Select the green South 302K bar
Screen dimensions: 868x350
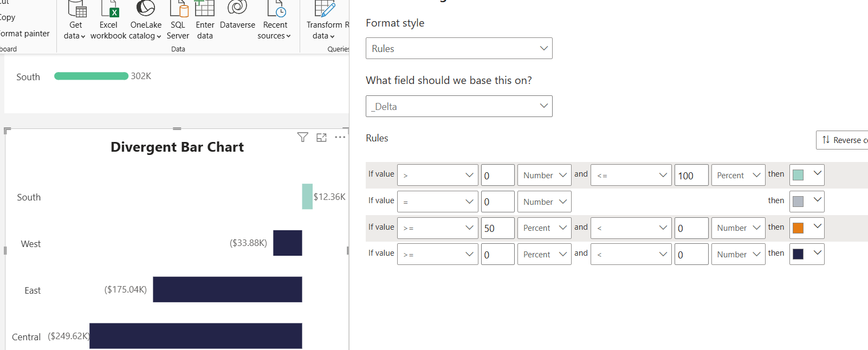click(91, 76)
